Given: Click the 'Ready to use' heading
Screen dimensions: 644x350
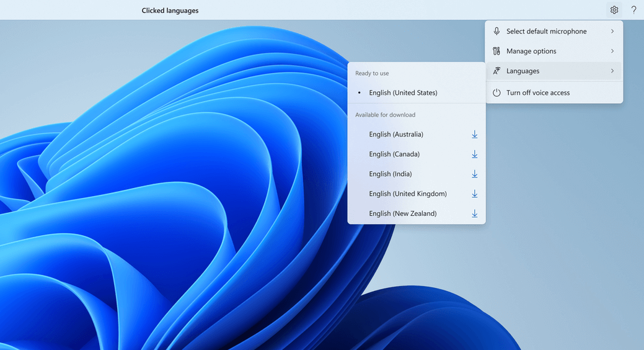Looking at the screenshot, I should [372, 73].
